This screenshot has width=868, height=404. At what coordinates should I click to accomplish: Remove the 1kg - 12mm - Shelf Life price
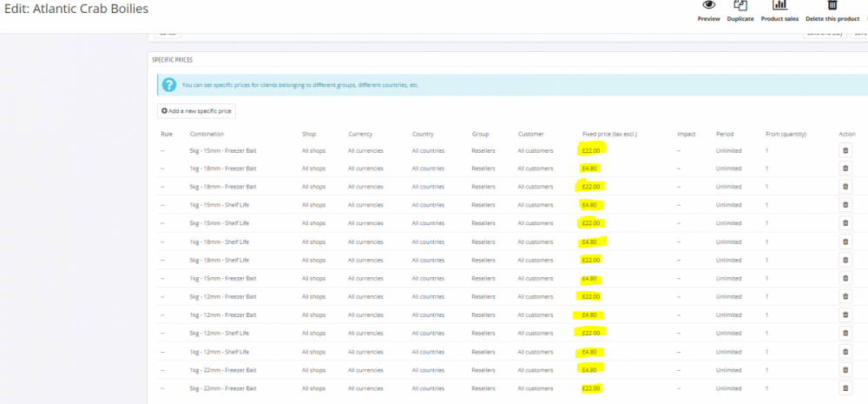[845, 352]
